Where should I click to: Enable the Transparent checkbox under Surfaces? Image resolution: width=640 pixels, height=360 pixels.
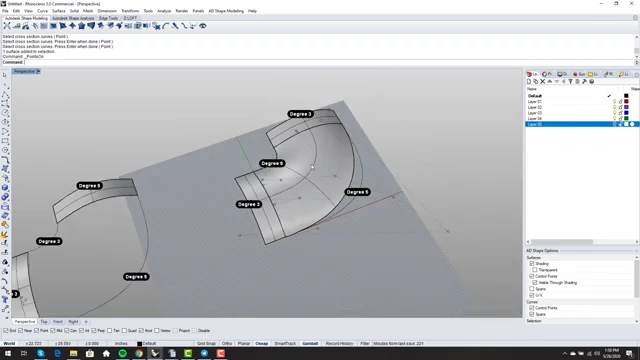(535, 270)
